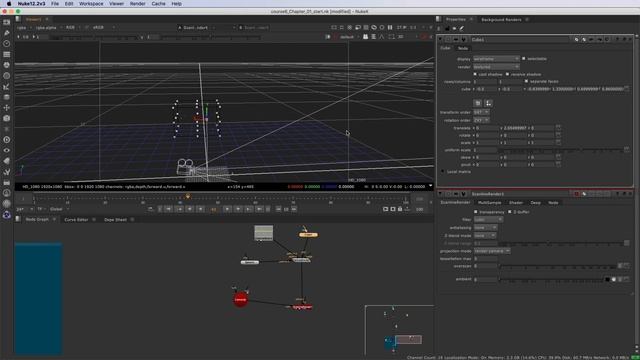This screenshot has height=360, width=640.
Task: Click the pause icon in the viewer toolbar
Action: pyautogui.click(x=390, y=27)
